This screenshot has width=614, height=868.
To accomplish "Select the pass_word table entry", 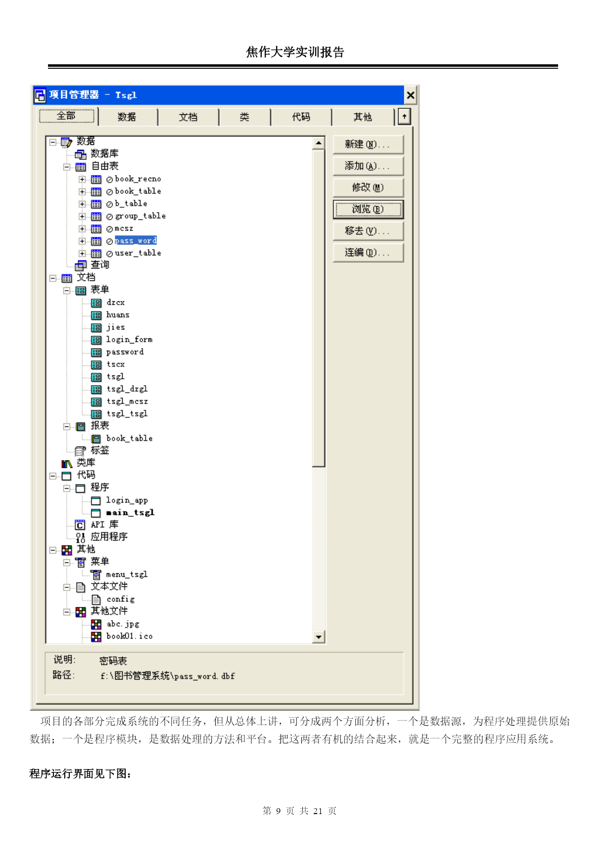I will coord(136,241).
